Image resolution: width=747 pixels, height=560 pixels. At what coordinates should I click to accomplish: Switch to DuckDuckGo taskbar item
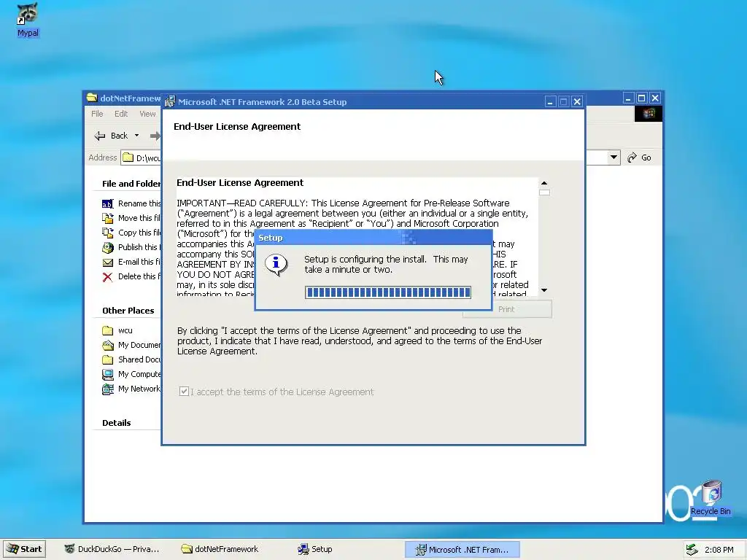tap(112, 549)
